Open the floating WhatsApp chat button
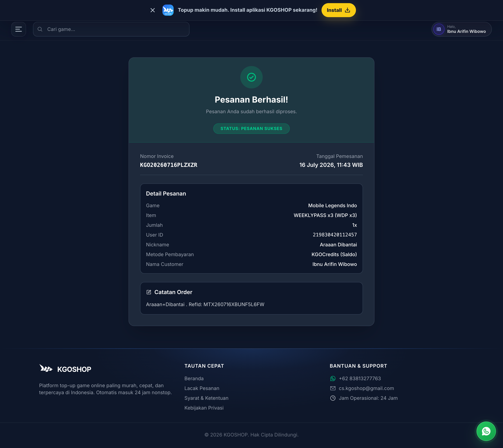503x448 pixels. coord(486,431)
